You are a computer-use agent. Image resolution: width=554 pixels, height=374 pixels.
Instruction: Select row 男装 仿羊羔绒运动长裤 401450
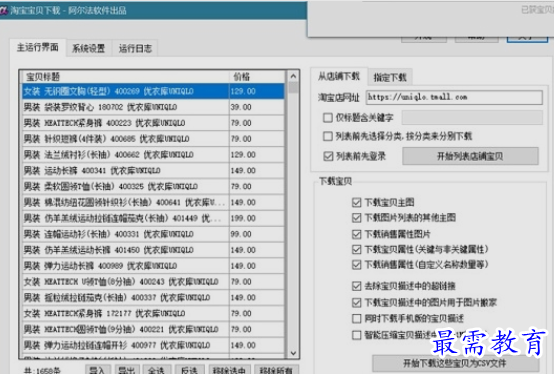pyautogui.click(x=153, y=250)
